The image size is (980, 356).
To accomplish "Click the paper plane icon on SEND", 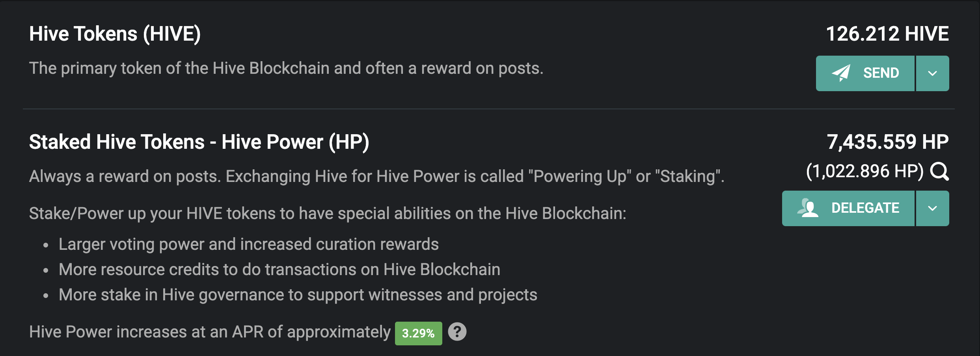I will [x=841, y=73].
